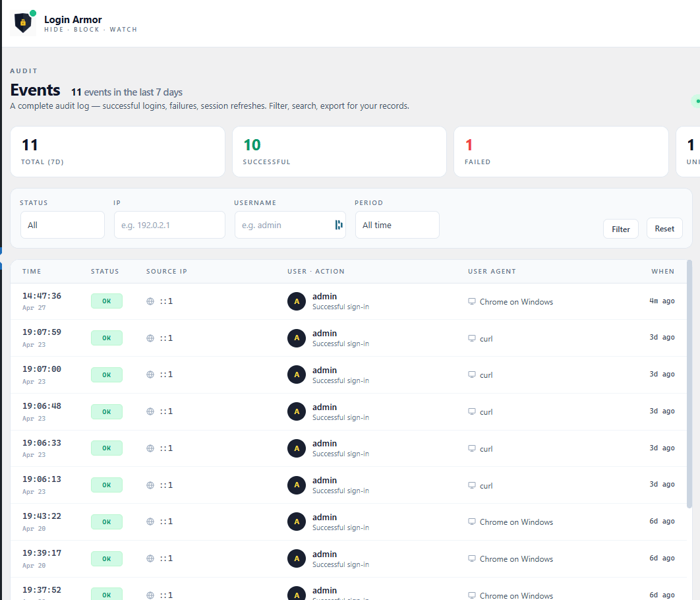Click the OK badge on the first event row
700x600 pixels.
coord(106,301)
